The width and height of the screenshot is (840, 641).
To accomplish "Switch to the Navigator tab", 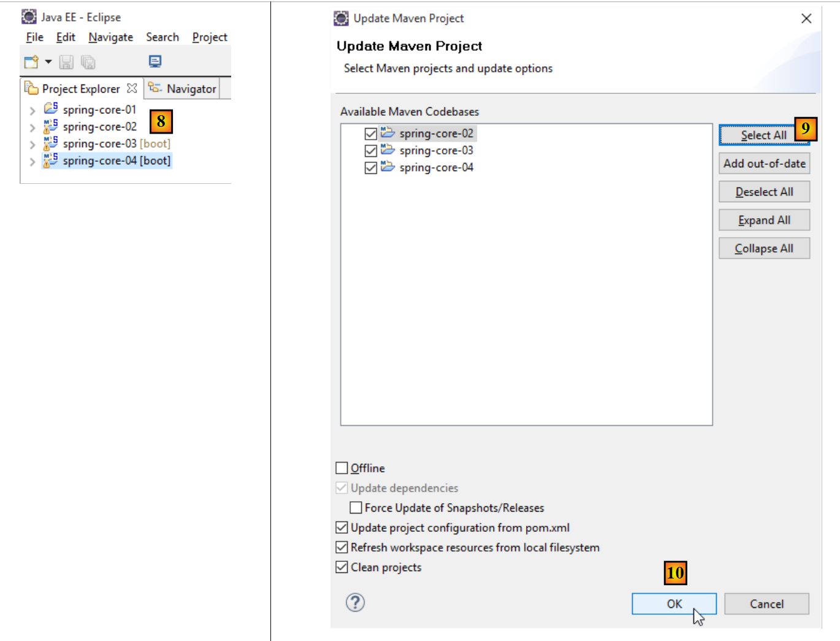I will 183,89.
